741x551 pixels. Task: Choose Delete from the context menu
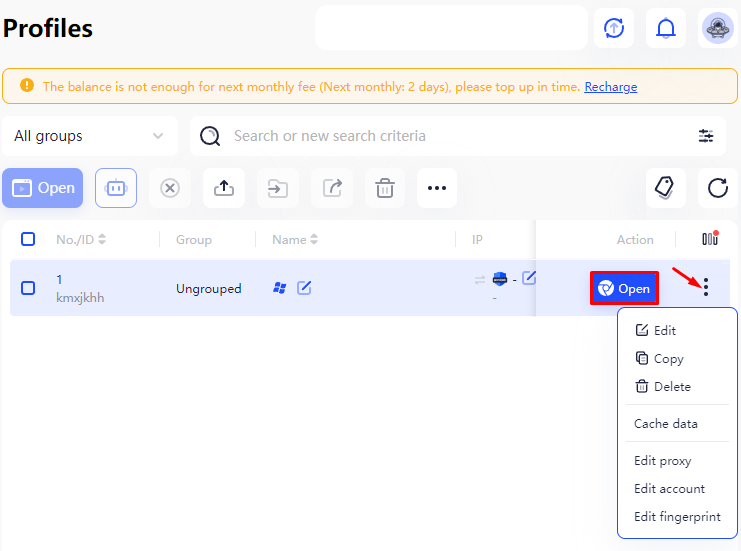[x=663, y=387]
